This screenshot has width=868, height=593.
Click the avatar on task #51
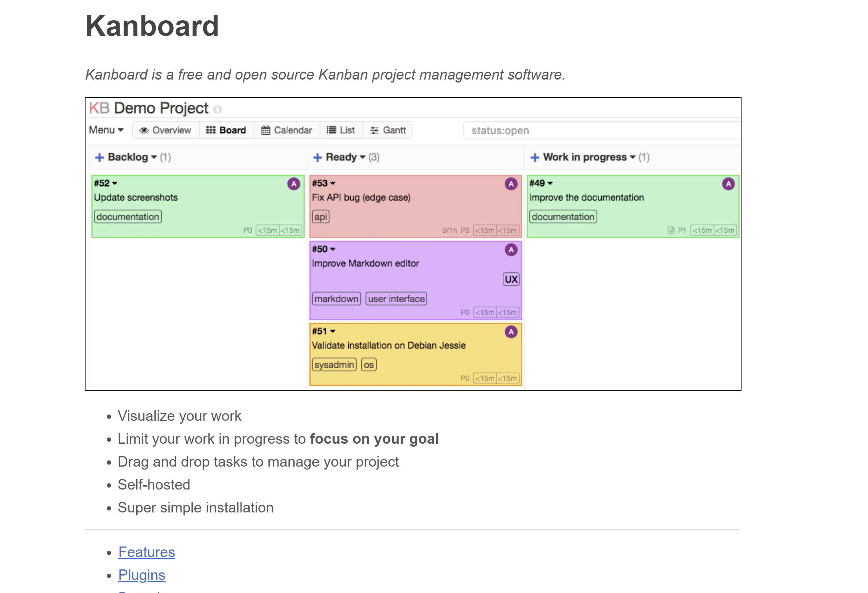pos(511,332)
